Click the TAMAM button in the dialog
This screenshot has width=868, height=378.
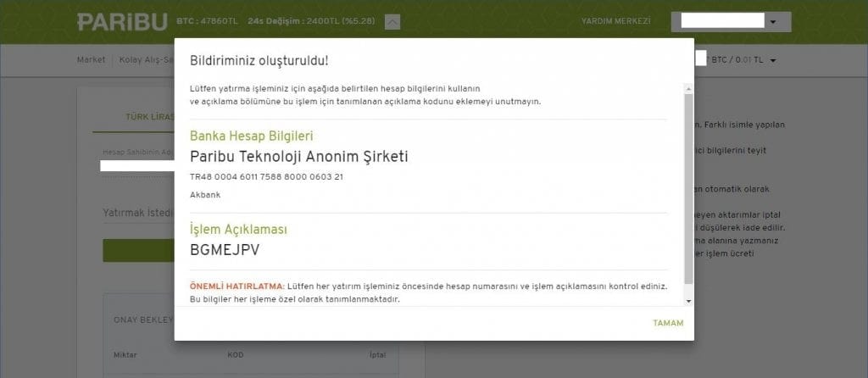point(668,323)
